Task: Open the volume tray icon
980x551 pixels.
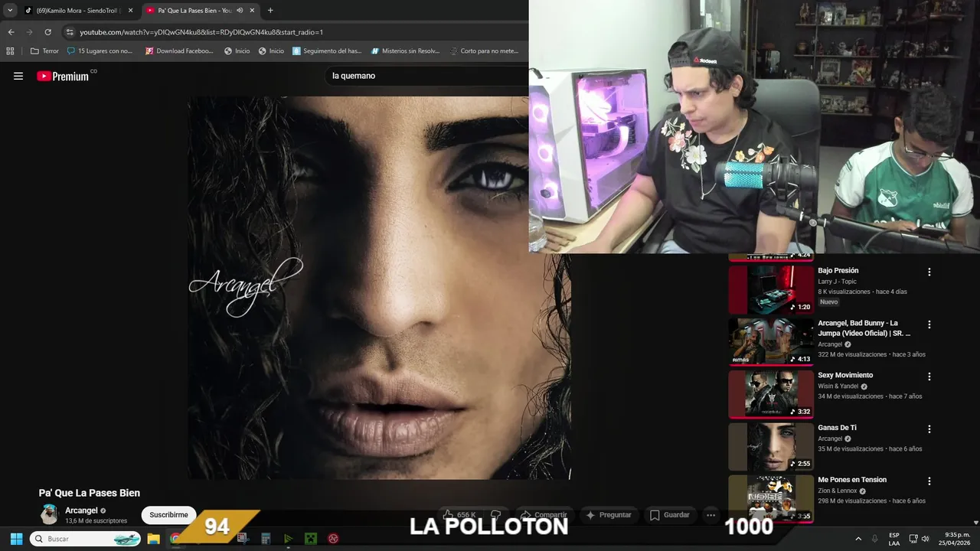Action: pos(925,539)
